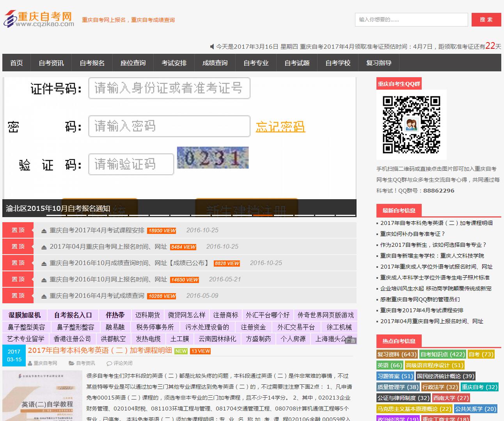Click the 自考报名入口 ad link

(x=73, y=315)
